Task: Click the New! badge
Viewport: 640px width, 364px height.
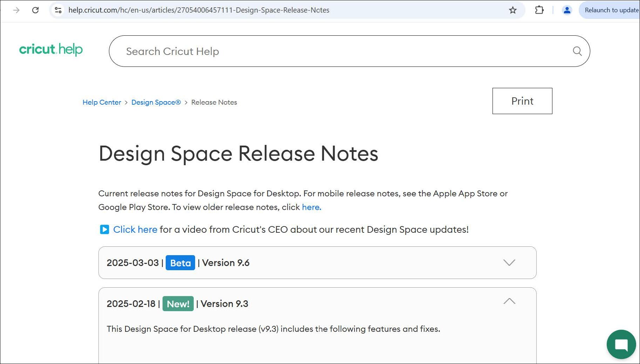Action: [178, 304]
